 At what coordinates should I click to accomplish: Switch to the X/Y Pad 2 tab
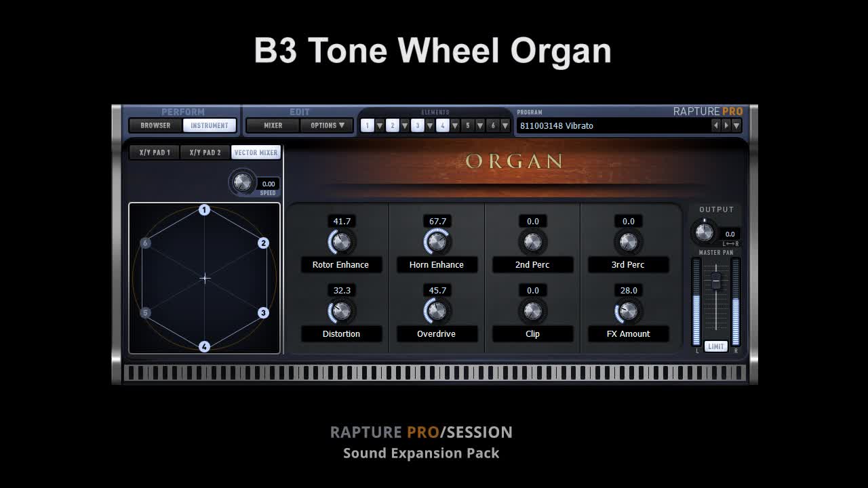coord(205,152)
